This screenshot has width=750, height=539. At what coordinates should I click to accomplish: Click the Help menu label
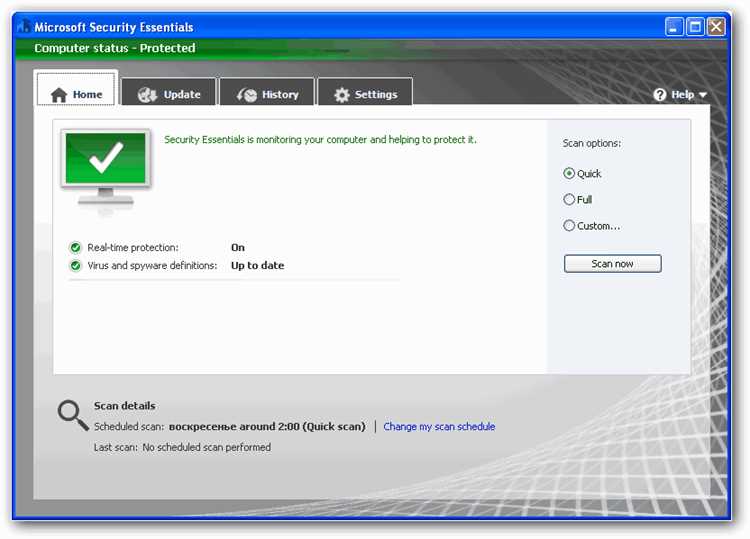coord(683,95)
